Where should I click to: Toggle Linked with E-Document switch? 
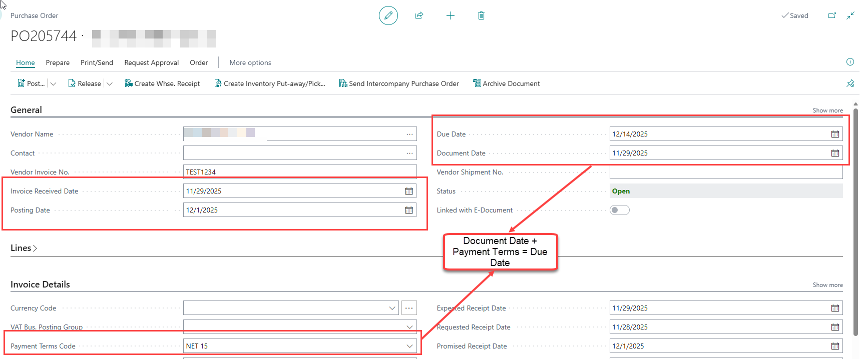619,210
